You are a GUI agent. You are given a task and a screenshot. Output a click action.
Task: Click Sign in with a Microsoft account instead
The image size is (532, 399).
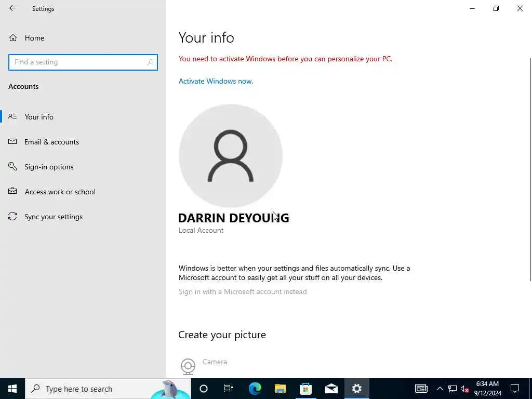click(x=243, y=292)
